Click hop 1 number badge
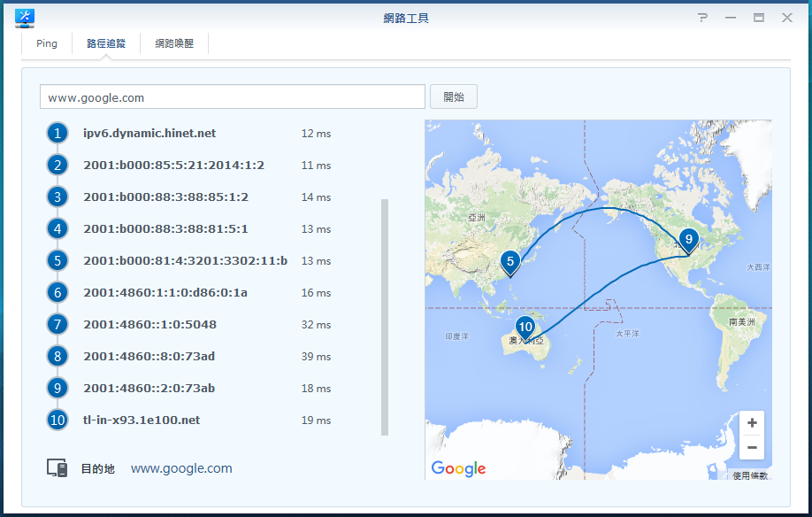 pyautogui.click(x=57, y=133)
